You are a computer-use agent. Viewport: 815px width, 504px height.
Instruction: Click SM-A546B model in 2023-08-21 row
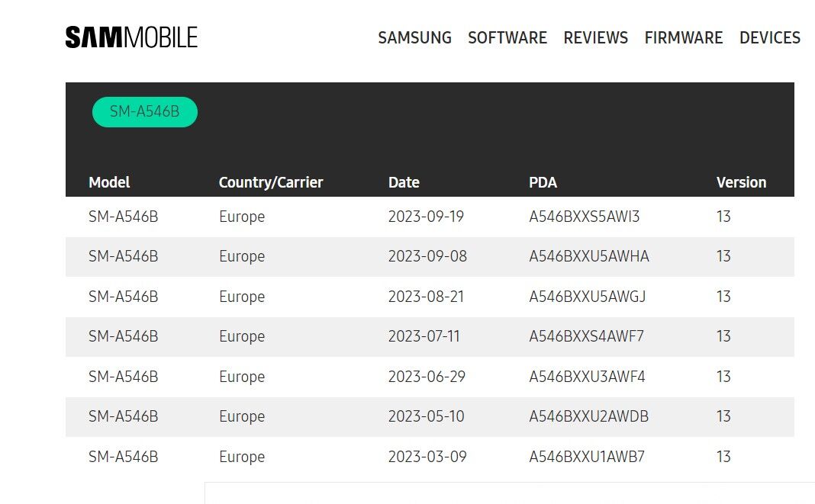tap(123, 297)
